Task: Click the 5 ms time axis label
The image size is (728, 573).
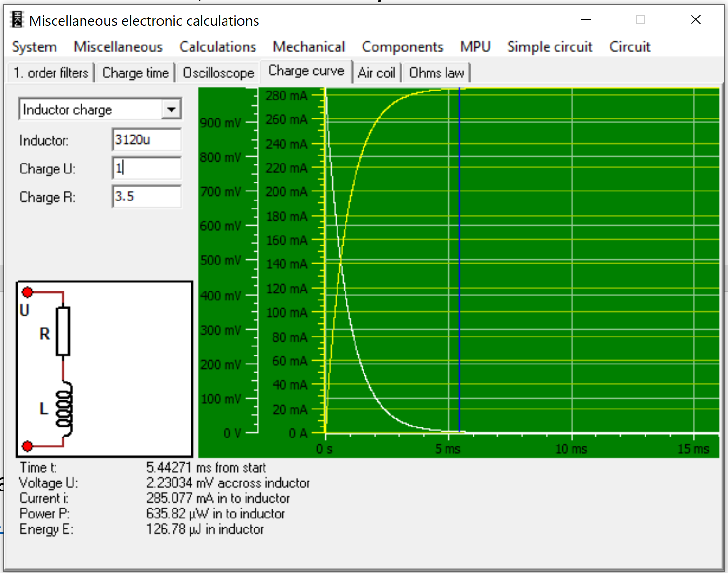Action: pos(448,449)
